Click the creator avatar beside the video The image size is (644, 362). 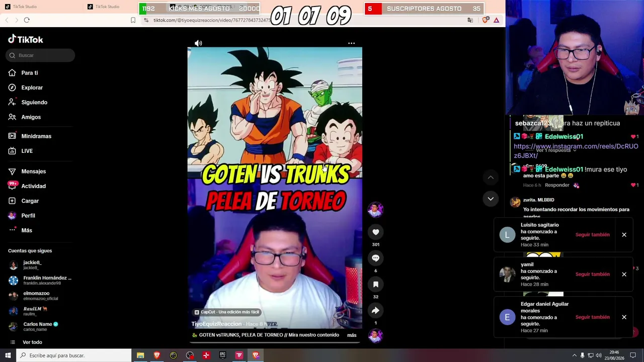click(375, 210)
